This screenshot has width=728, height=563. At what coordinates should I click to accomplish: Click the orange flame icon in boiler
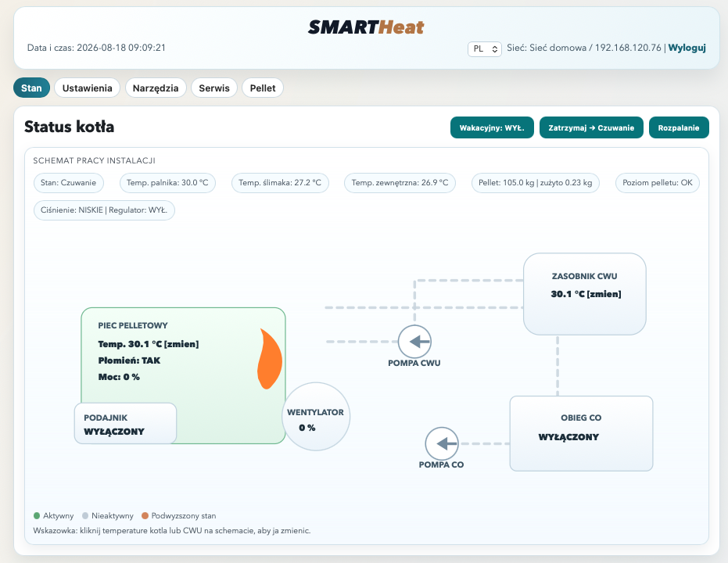(x=270, y=359)
